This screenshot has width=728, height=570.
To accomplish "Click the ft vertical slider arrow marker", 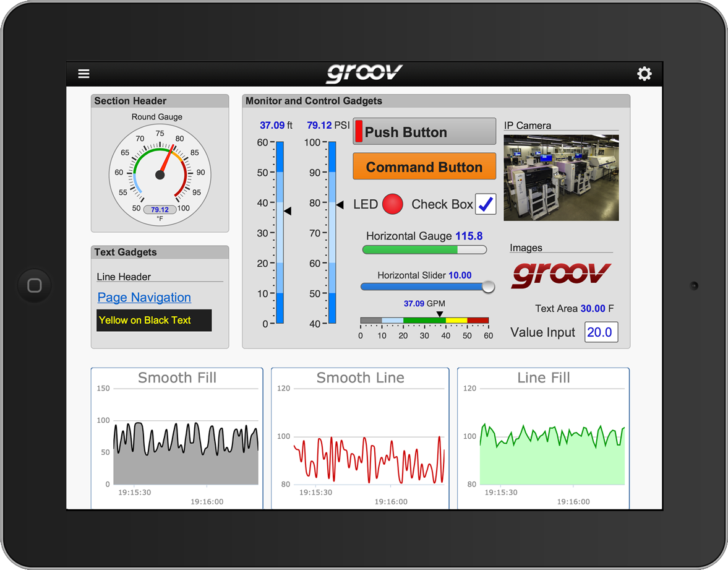I will point(287,210).
